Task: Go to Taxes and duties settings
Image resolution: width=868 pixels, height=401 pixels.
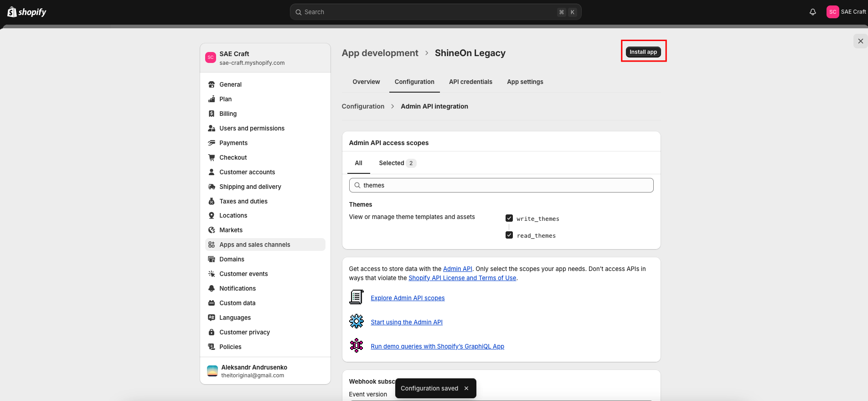Action: point(265,201)
